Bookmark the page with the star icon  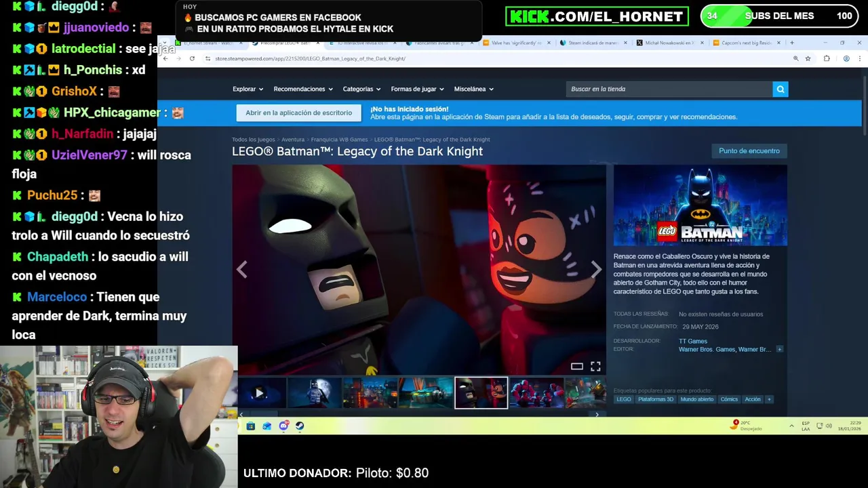click(808, 58)
